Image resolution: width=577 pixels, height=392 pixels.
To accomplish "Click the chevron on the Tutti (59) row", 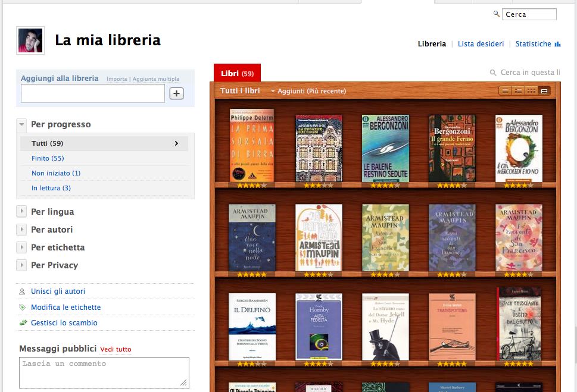I will coord(177,143).
